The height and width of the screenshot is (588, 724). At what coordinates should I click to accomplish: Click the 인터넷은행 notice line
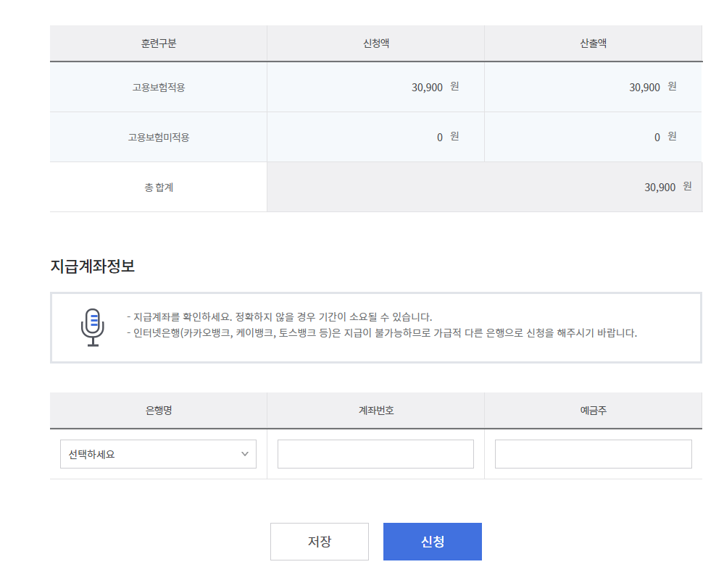tap(382, 333)
